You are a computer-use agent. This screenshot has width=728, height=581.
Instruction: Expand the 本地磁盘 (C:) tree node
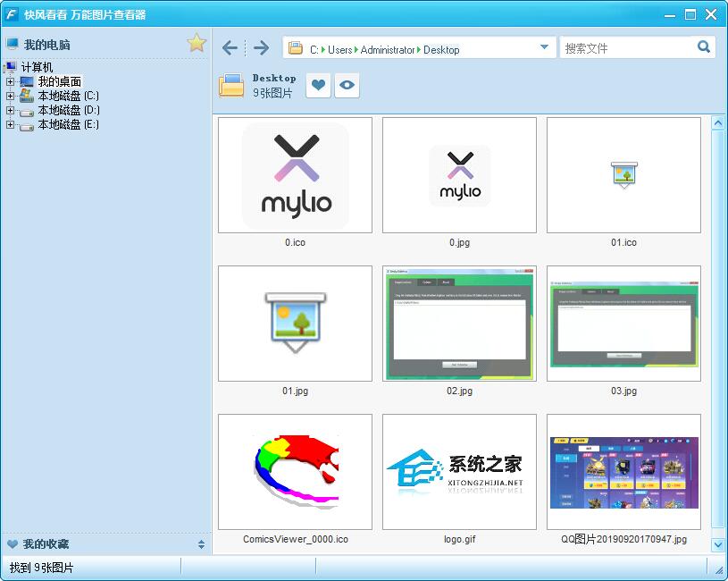(x=10, y=97)
